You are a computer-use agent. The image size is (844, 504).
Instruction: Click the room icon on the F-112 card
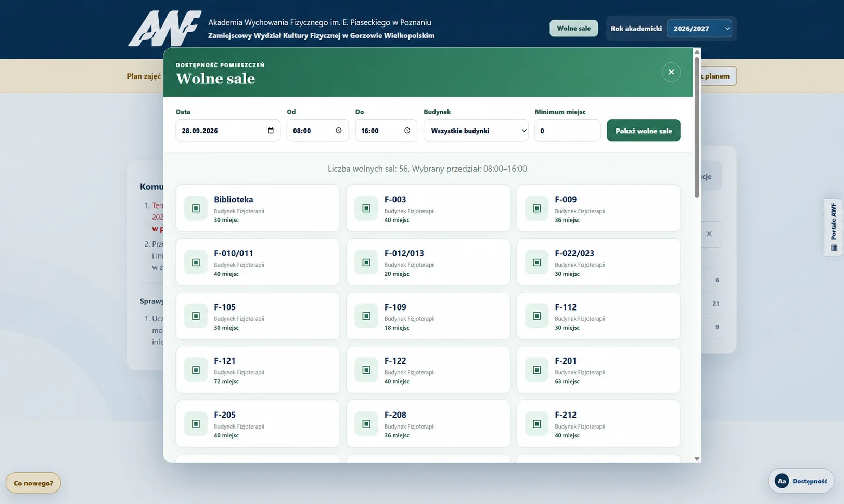pos(536,316)
